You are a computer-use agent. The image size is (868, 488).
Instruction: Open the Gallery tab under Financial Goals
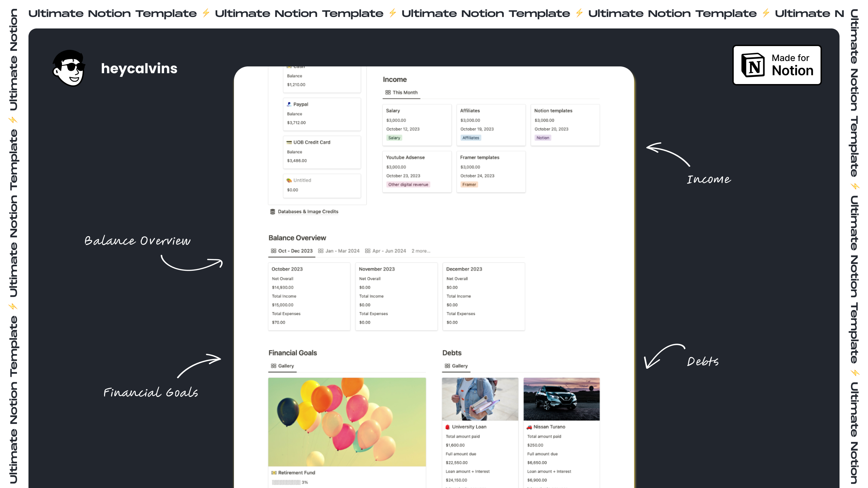[282, 366]
